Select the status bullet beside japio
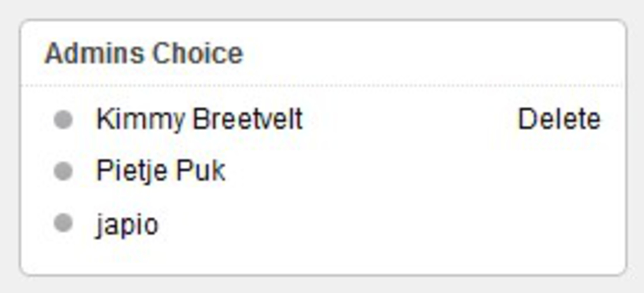This screenshot has height=293, width=644. (x=63, y=223)
